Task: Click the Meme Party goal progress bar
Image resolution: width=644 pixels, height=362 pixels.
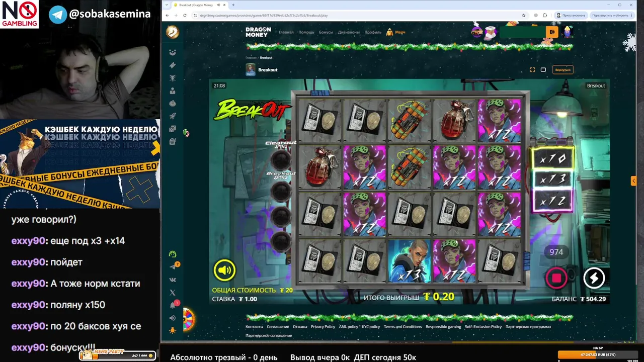Action: coord(118,355)
